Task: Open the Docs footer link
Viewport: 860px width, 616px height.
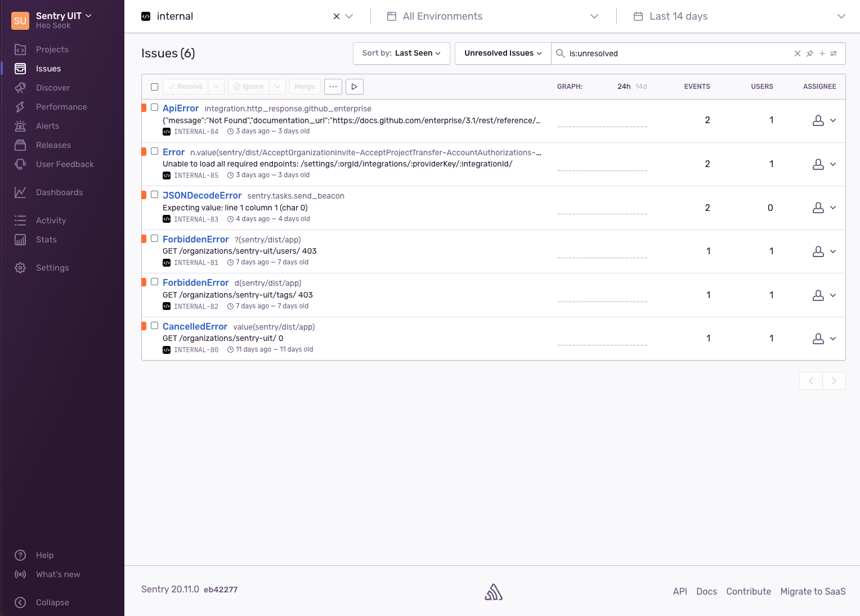Action: point(706,591)
